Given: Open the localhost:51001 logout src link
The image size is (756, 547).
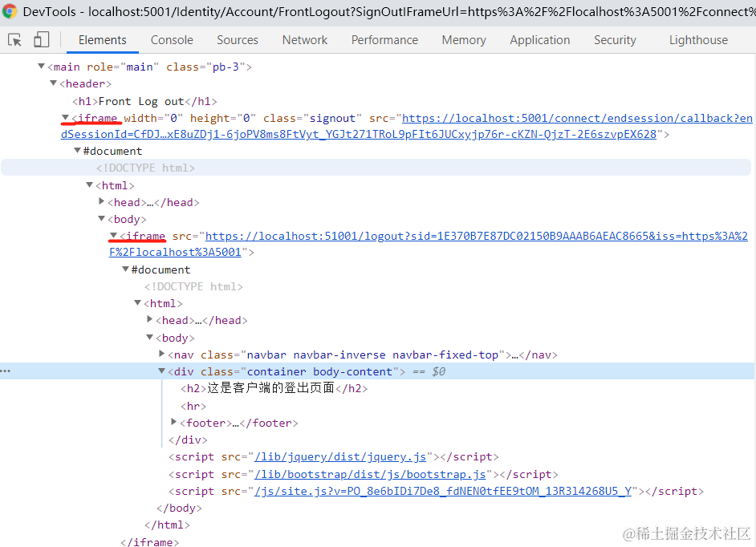Looking at the screenshot, I should 428,244.
